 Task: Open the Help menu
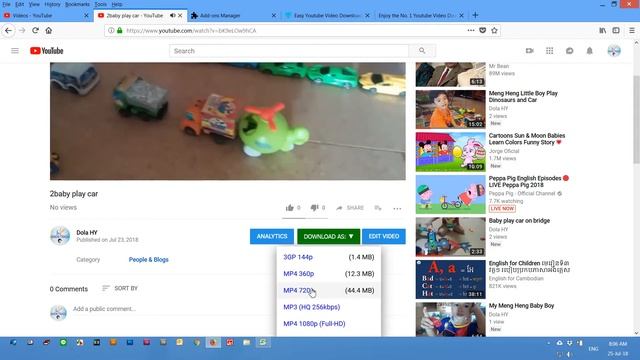117,4
